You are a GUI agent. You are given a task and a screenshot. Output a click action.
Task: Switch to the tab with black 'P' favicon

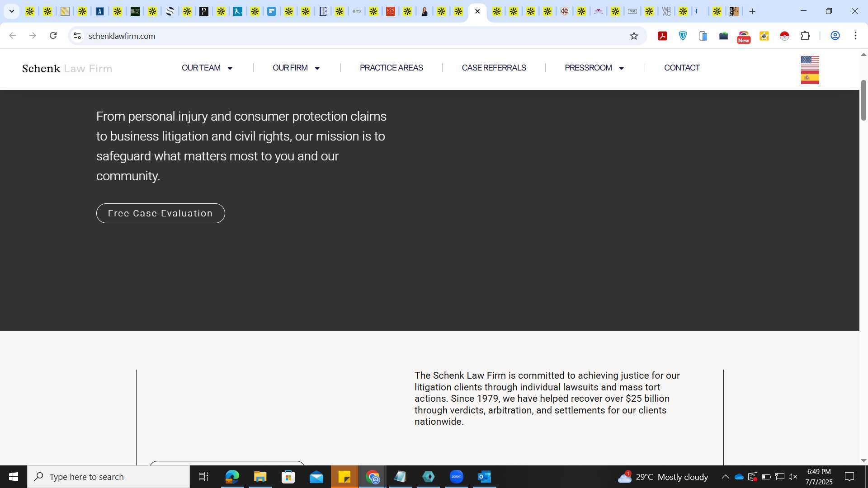click(204, 11)
